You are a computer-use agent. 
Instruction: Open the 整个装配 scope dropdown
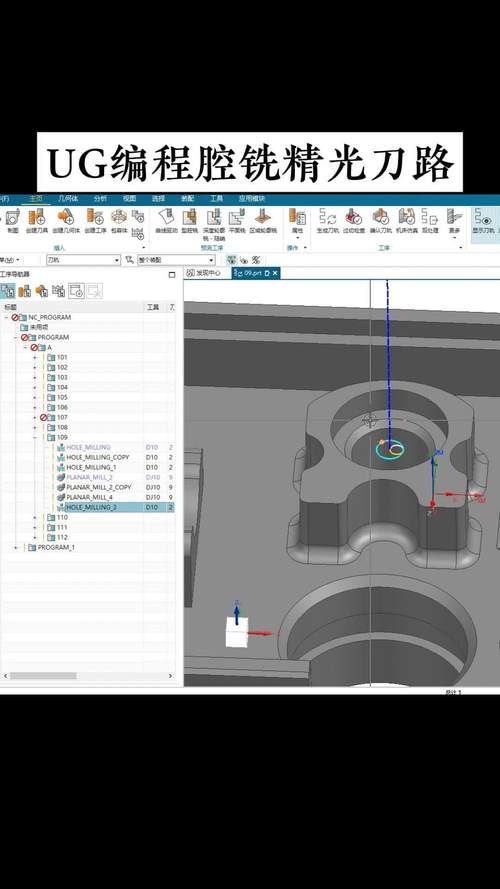[176, 260]
